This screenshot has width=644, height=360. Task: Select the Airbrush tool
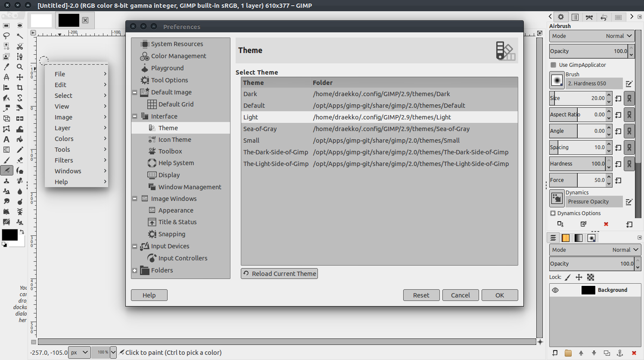coord(6,170)
